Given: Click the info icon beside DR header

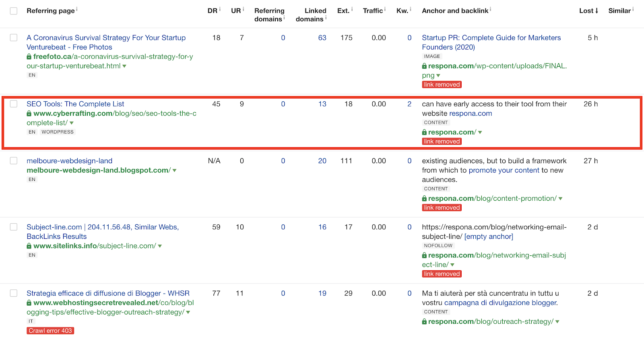Looking at the screenshot, I should (220, 9).
